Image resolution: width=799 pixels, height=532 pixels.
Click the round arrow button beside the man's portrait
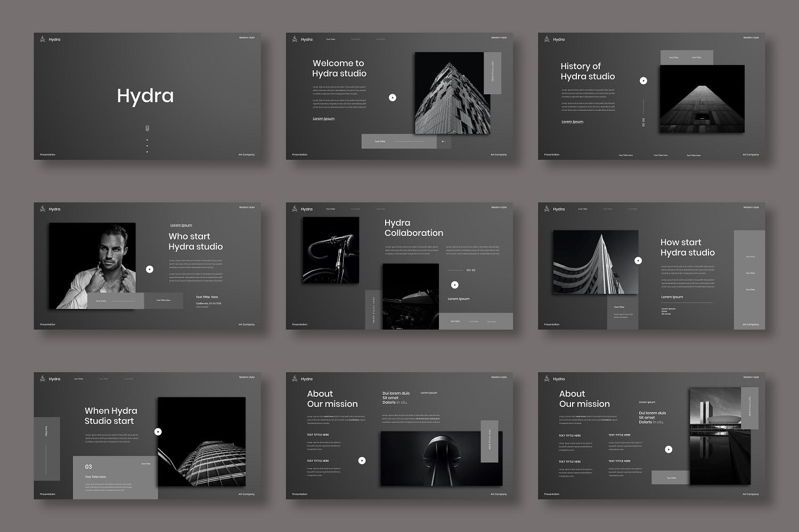150,269
